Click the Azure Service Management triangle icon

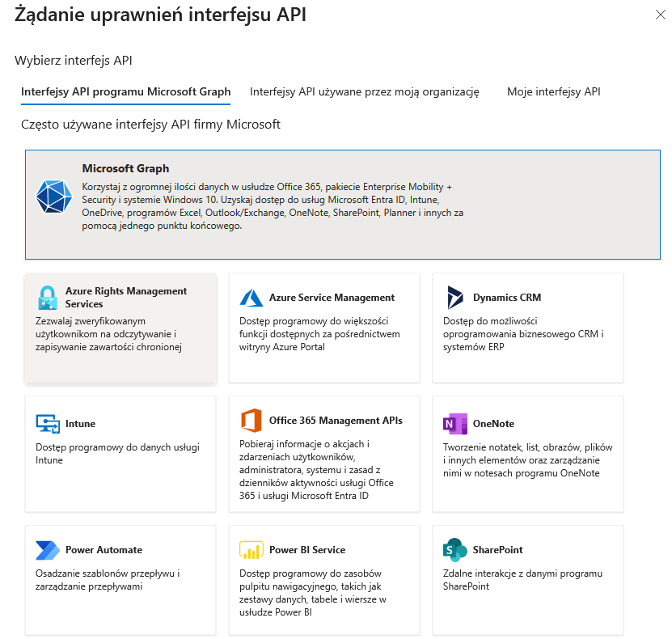[x=251, y=298]
